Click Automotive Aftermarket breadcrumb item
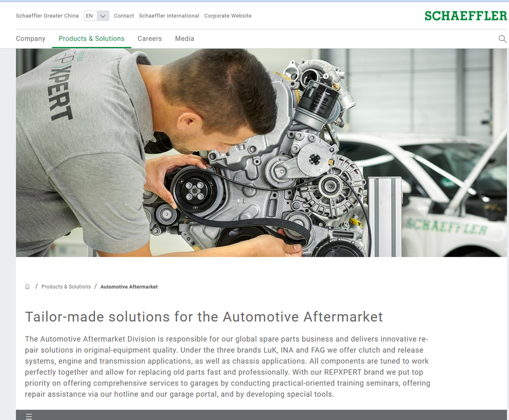The image size is (509, 420). click(x=129, y=287)
